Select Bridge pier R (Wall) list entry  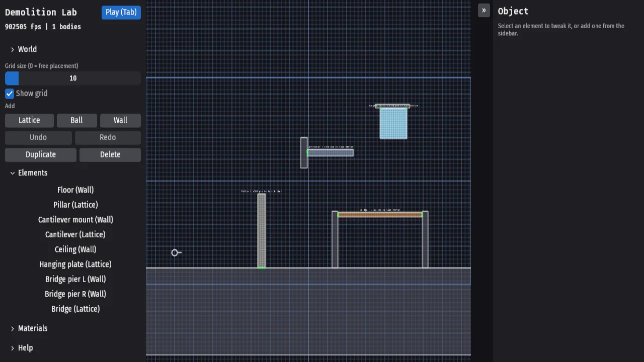click(75, 294)
